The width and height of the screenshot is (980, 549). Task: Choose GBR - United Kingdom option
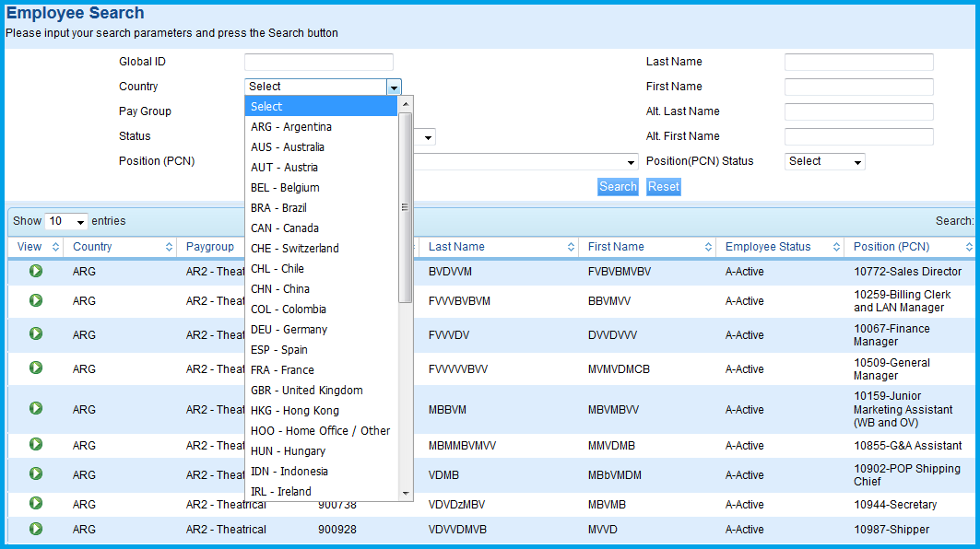(307, 391)
